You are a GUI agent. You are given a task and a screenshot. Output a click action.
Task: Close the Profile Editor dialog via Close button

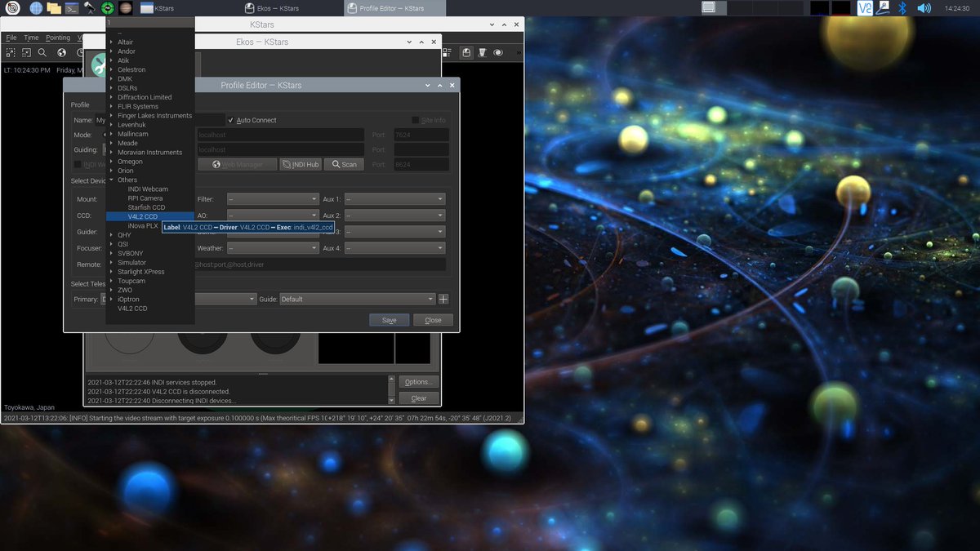433,320
